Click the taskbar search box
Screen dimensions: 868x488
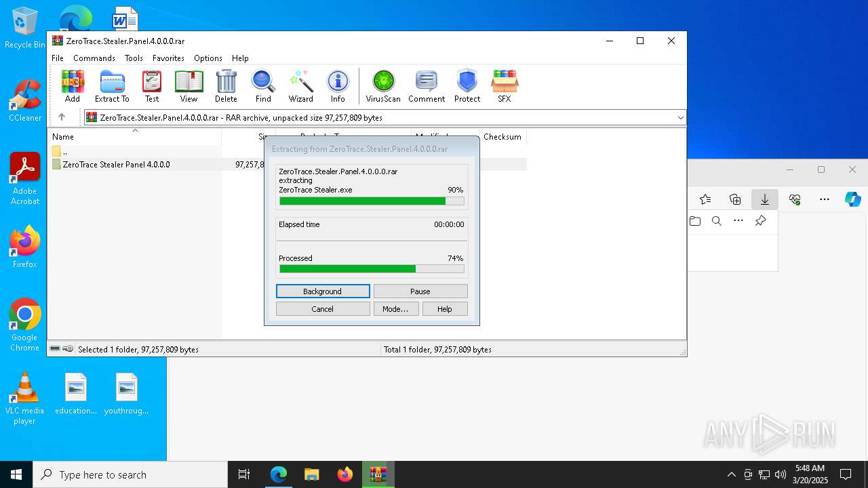[130, 474]
